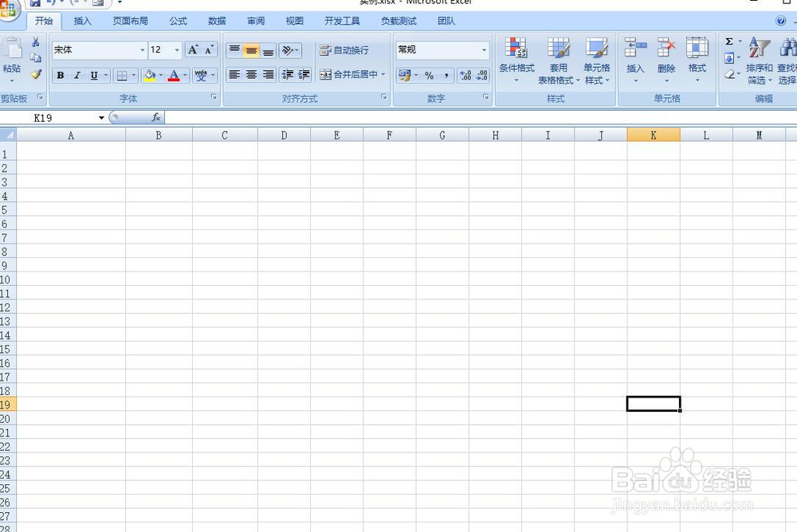
Task: Open 对齐方式 group dialog launcher
Action: click(384, 96)
